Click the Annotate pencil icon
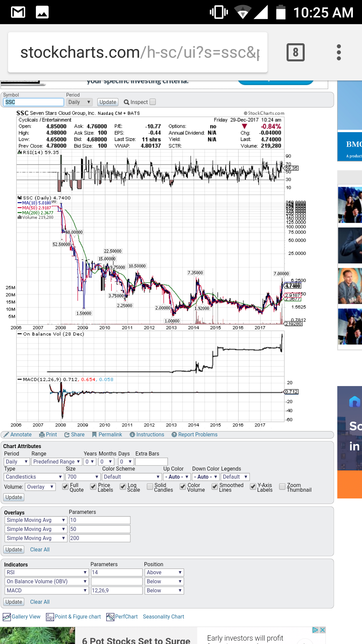 6,435
